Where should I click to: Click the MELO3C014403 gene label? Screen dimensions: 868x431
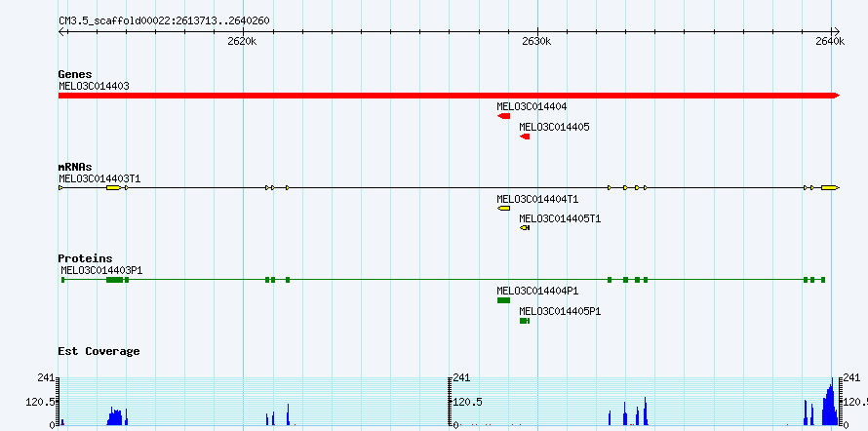coord(94,86)
